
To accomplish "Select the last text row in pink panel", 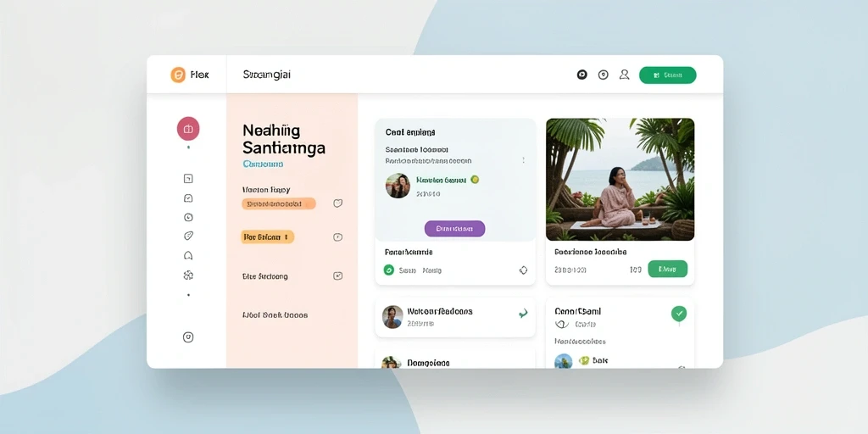I will [275, 315].
